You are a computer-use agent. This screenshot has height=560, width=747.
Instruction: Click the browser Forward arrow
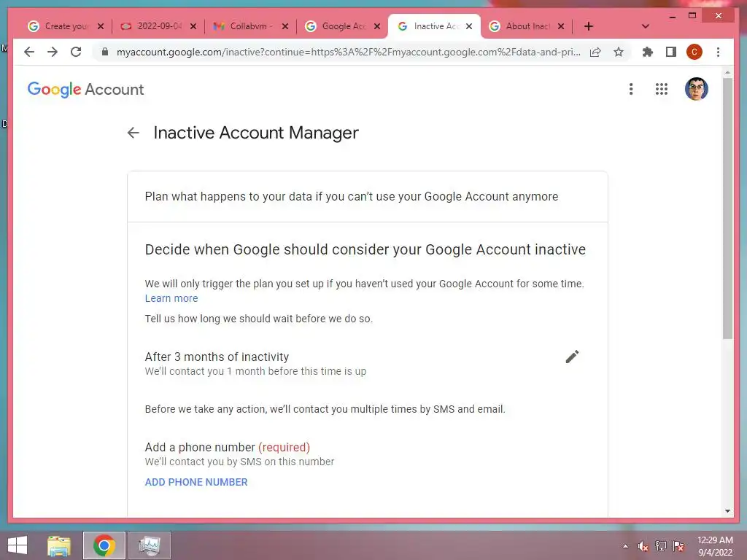point(53,52)
